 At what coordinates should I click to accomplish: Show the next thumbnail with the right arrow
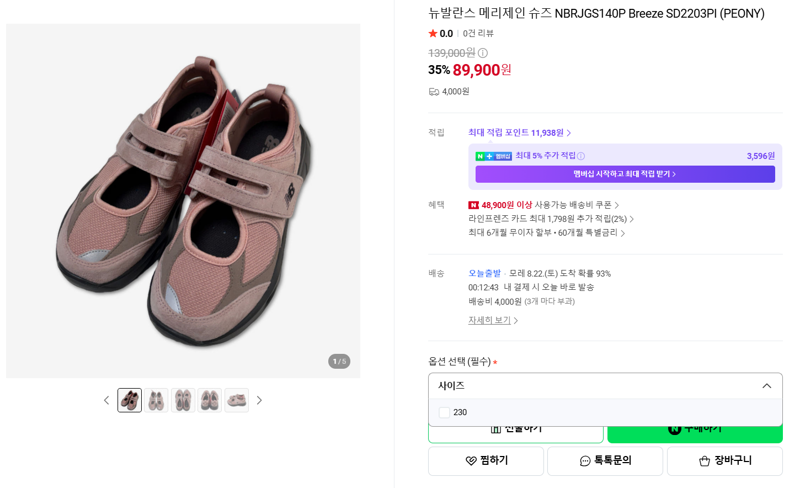[x=259, y=400]
